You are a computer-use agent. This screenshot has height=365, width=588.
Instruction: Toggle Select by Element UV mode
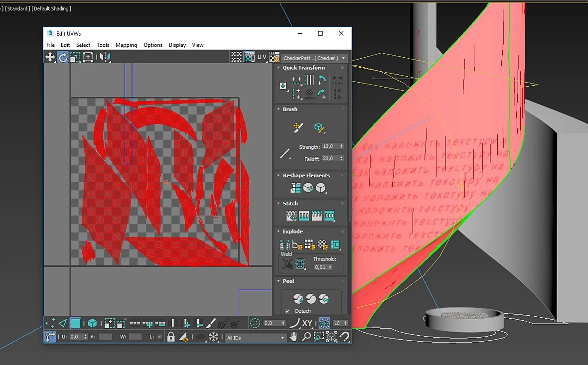[92, 323]
